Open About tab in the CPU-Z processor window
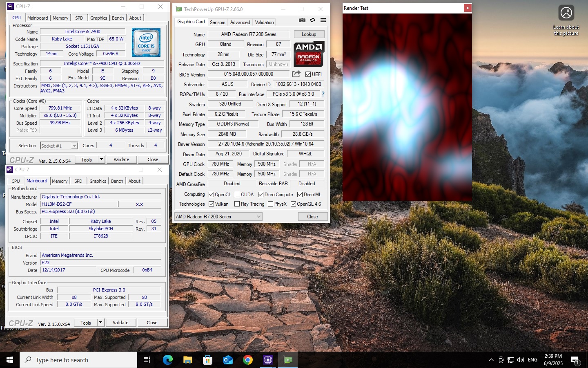This screenshot has width=588, height=368. pyautogui.click(x=135, y=18)
